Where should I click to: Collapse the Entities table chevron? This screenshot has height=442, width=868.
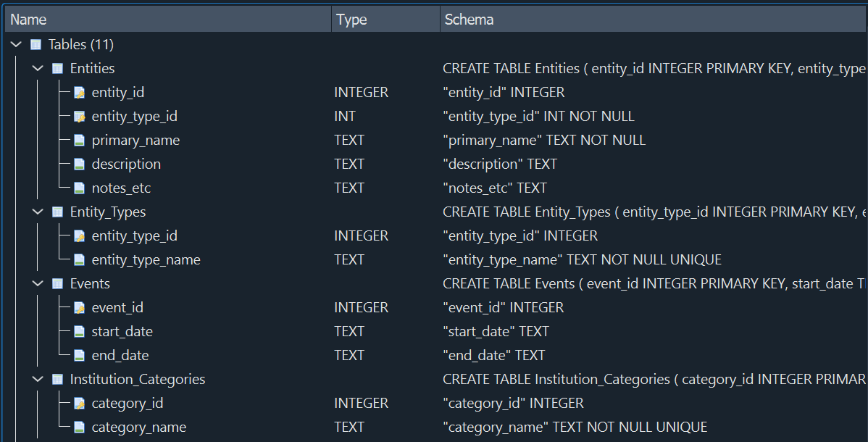pyautogui.click(x=38, y=68)
